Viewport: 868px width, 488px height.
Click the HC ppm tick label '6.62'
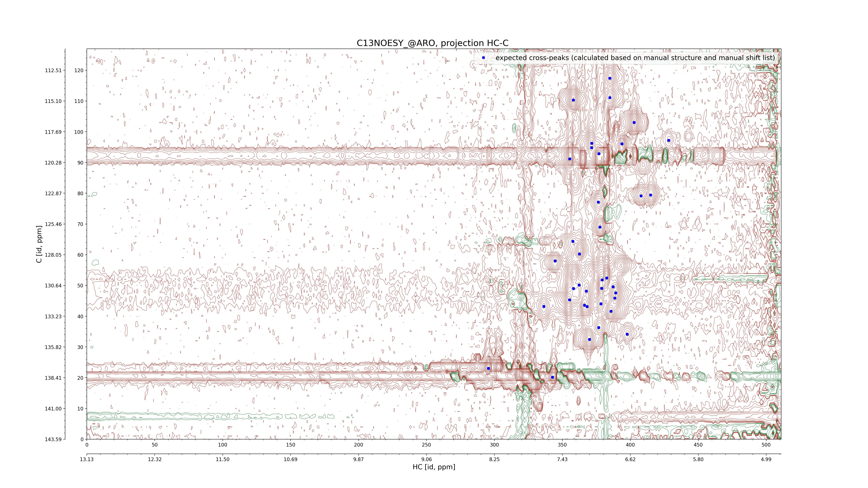(631, 459)
